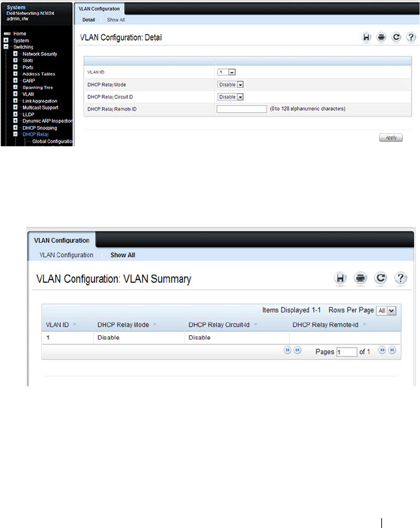This screenshot has width=420, height=528.
Task: Expand the LLDP tree node
Action: pyautogui.click(x=15, y=114)
